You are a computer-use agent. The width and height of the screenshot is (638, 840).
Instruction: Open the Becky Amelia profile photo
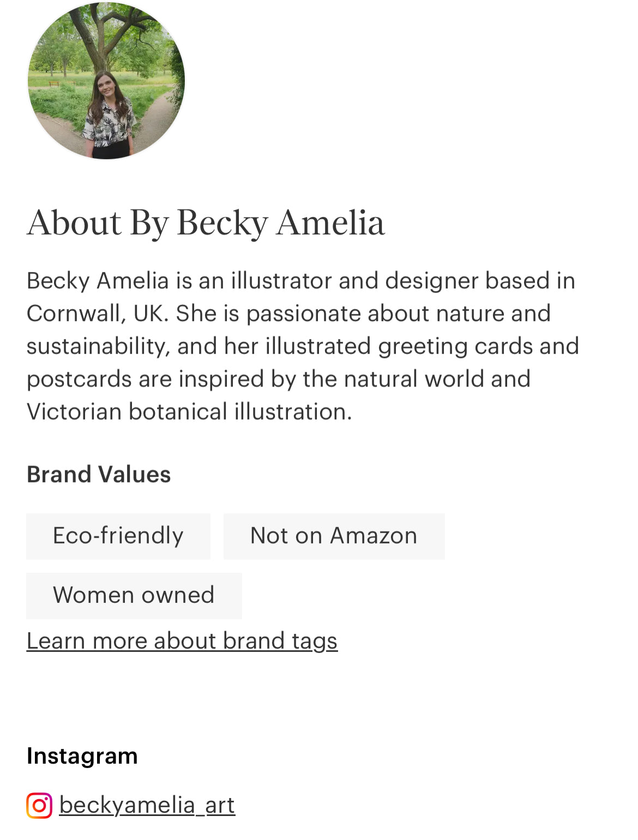106,81
